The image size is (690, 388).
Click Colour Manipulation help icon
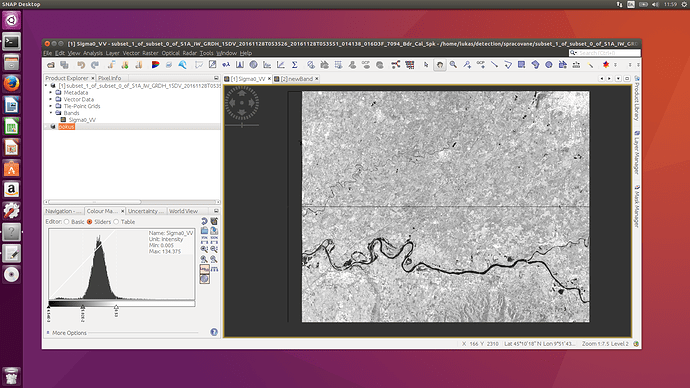[x=214, y=332]
